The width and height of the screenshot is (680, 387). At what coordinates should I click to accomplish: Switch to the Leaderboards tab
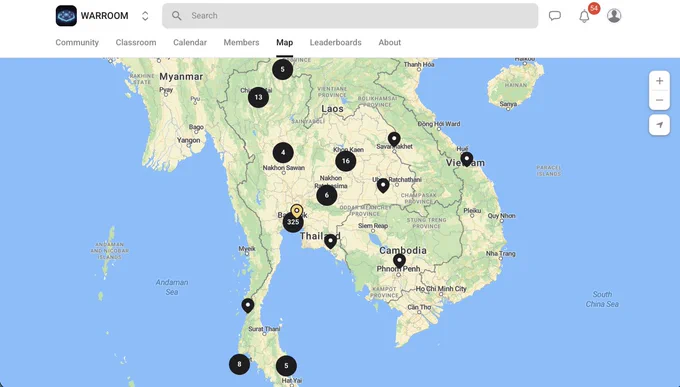pyautogui.click(x=336, y=43)
